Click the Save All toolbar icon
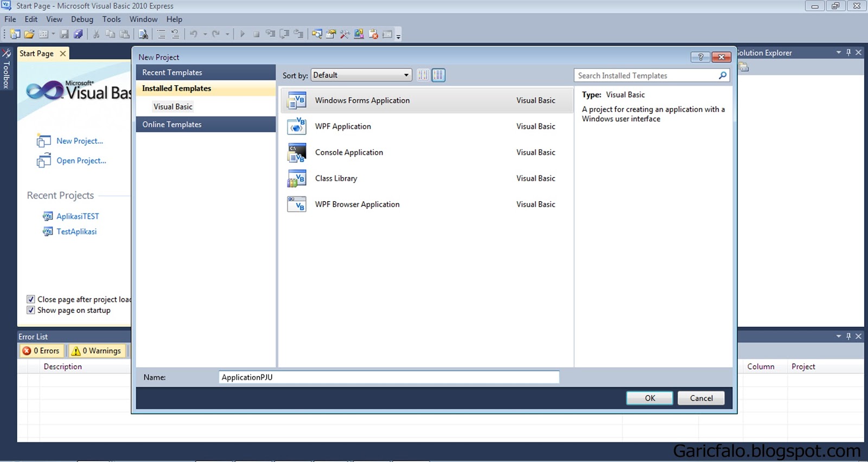868x462 pixels. [x=78, y=34]
